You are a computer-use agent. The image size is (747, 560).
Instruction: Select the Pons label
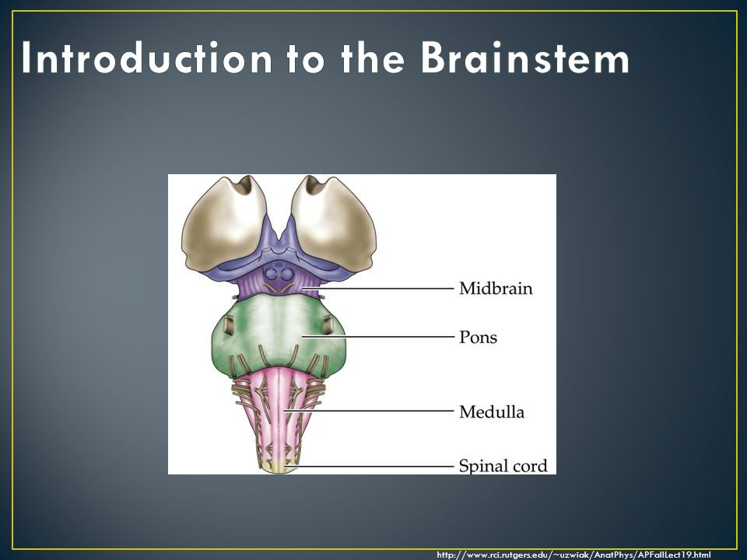(x=478, y=338)
